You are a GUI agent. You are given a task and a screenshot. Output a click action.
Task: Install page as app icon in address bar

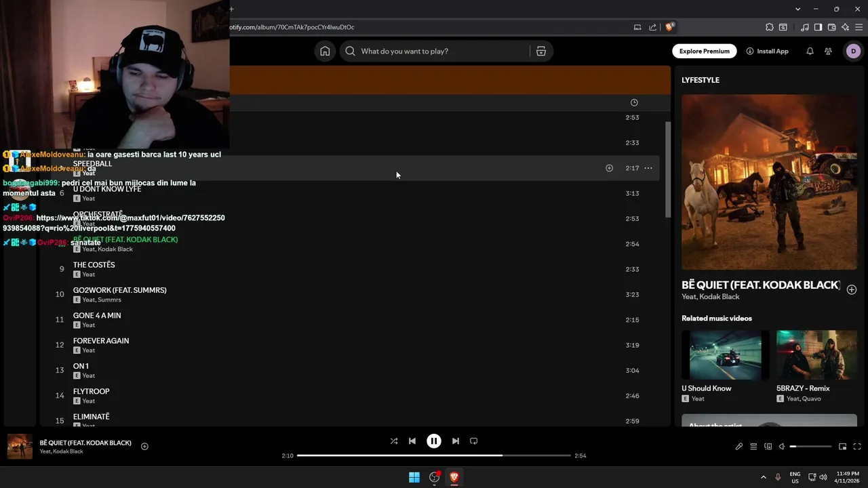point(637,27)
